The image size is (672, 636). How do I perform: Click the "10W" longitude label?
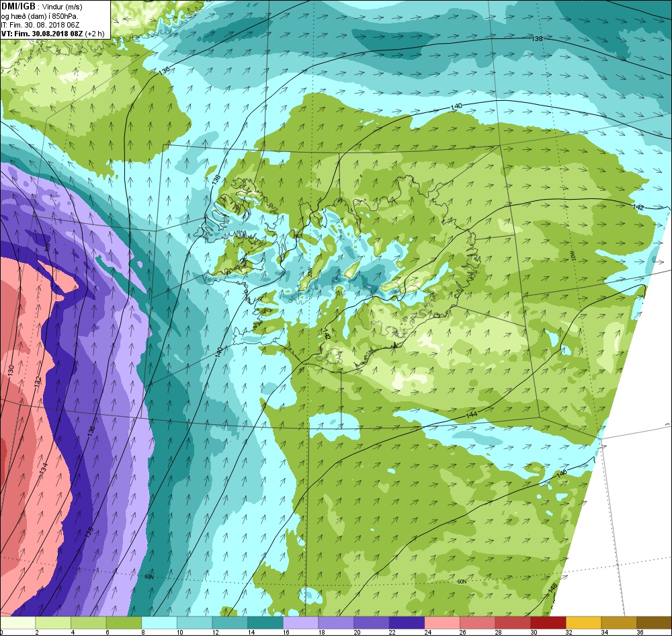573,255
